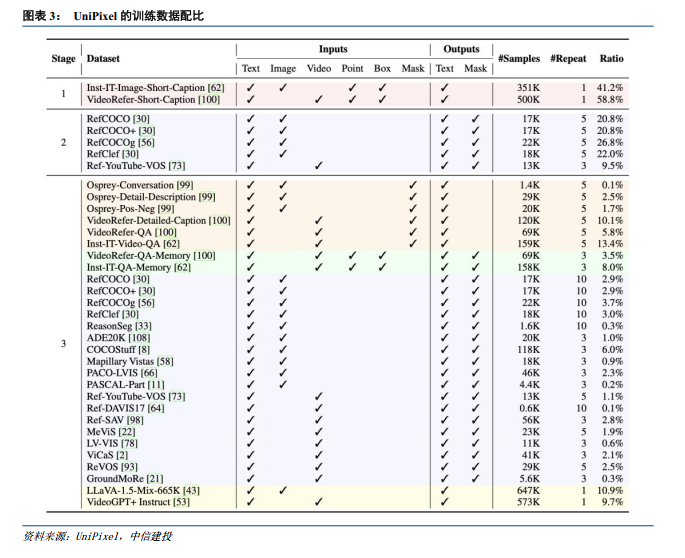Image resolution: width=685 pixels, height=558 pixels.
Task: Click citation [21] next to GroundMoRe
Action: [x=155, y=478]
